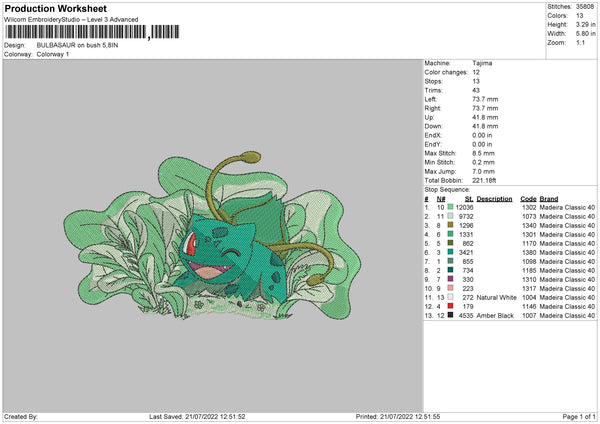Click the Natural White thread swatch
The width and height of the screenshot is (600, 424).
(451, 298)
